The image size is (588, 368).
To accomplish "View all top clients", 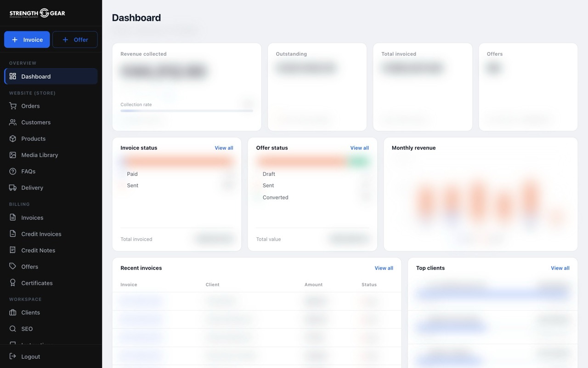I will pyautogui.click(x=560, y=268).
